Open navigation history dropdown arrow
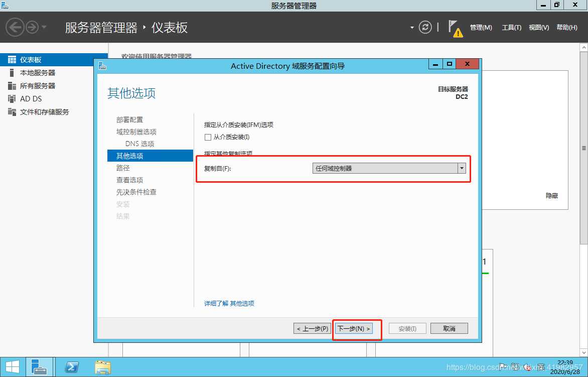 (x=44, y=27)
